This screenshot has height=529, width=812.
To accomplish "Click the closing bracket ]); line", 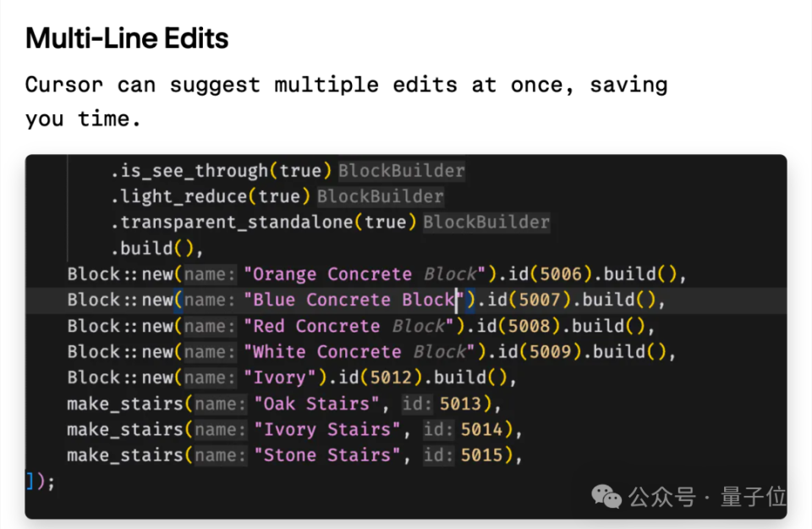I will tap(40, 482).
